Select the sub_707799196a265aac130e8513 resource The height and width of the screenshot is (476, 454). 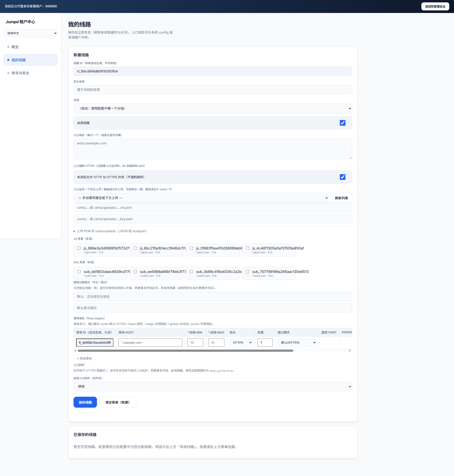pyautogui.click(x=248, y=271)
